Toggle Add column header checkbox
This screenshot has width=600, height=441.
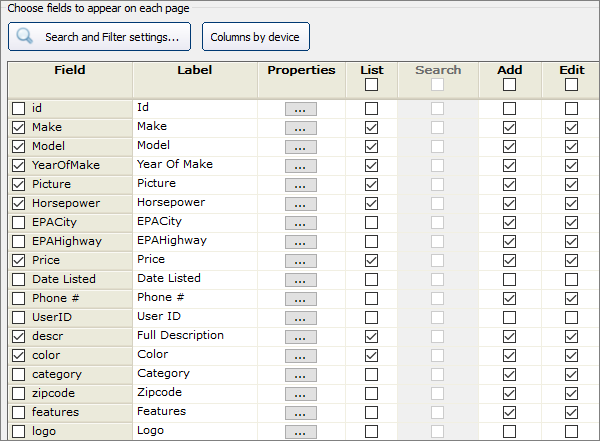509,85
